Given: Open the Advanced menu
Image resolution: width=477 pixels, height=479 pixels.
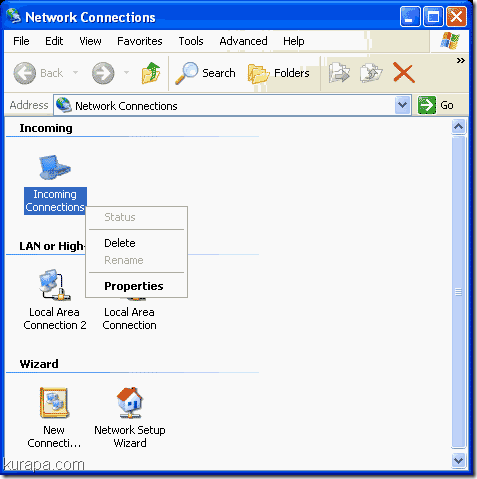Looking at the screenshot, I should click(x=243, y=41).
